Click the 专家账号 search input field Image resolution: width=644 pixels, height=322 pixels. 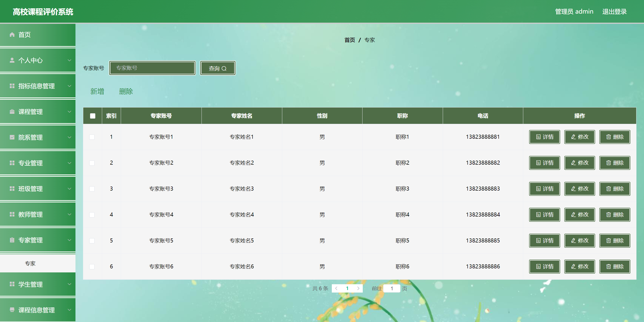152,68
